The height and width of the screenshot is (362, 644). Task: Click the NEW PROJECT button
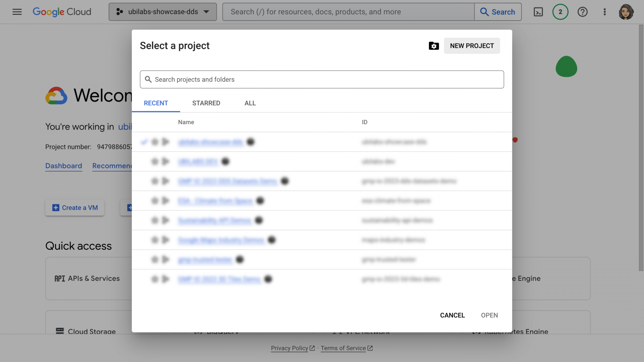(x=472, y=46)
